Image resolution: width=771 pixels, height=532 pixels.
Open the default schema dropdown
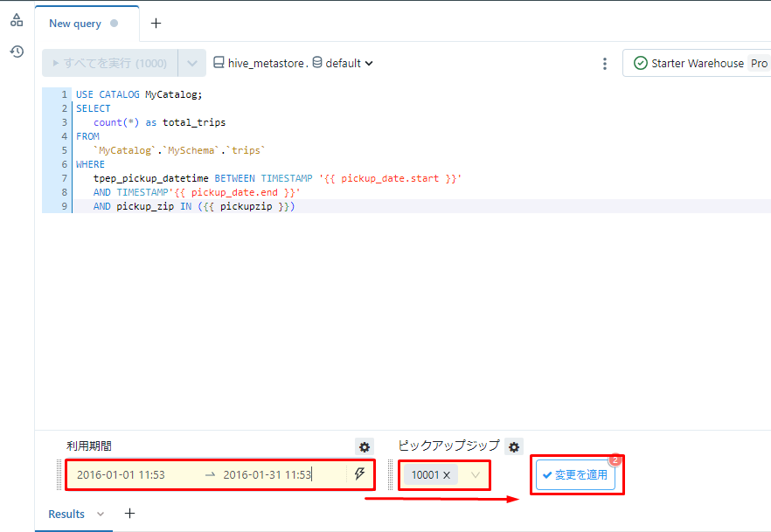tap(343, 63)
